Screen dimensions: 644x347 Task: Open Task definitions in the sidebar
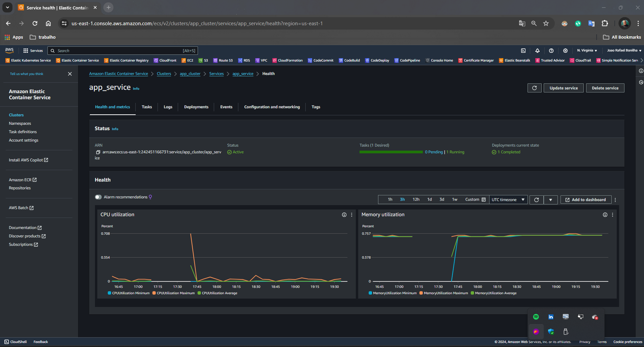pos(23,132)
